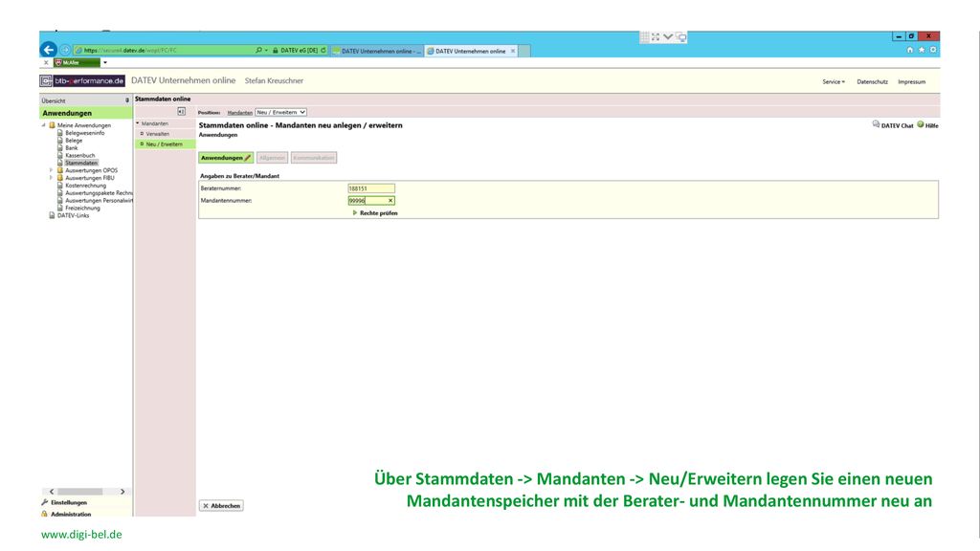Click the browser forward arrow

(x=65, y=50)
